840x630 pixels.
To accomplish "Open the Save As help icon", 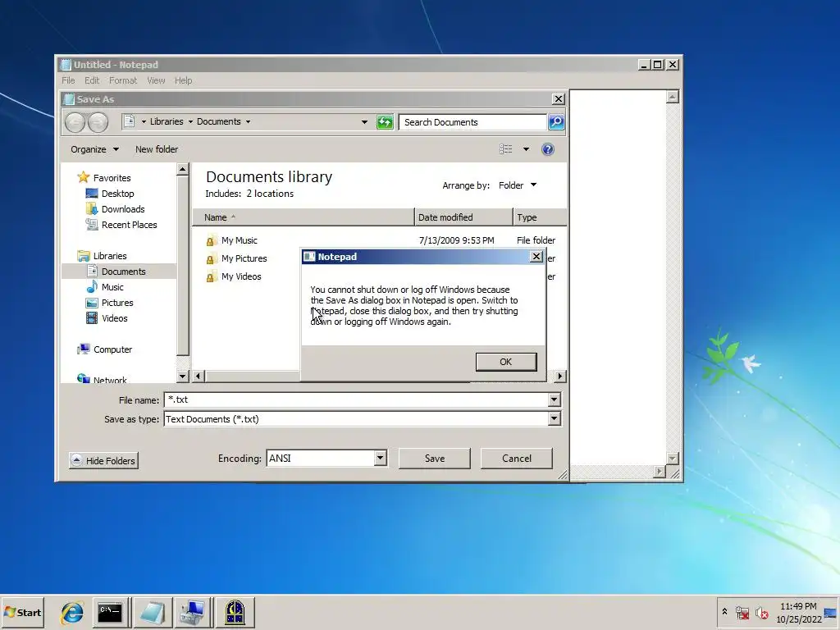I will tap(547, 149).
